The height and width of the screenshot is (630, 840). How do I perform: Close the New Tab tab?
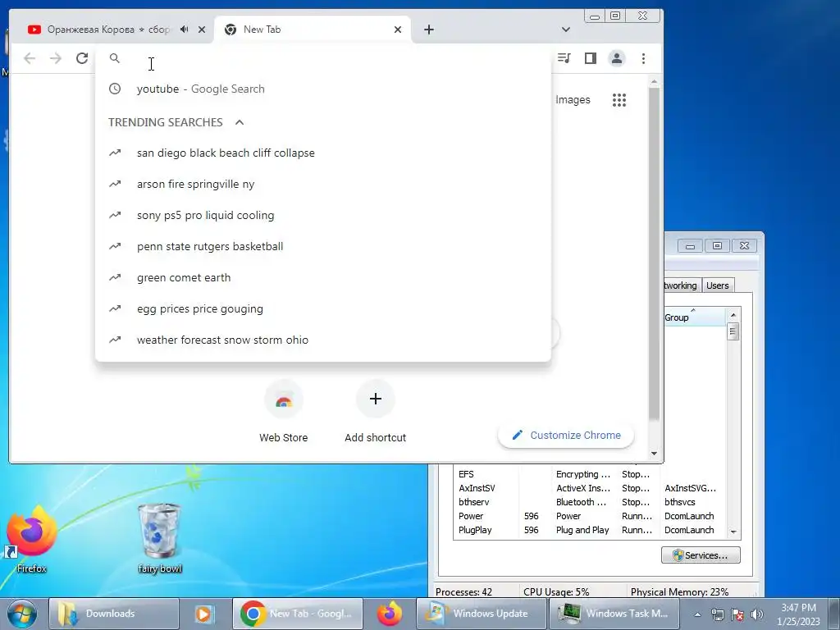(x=398, y=30)
